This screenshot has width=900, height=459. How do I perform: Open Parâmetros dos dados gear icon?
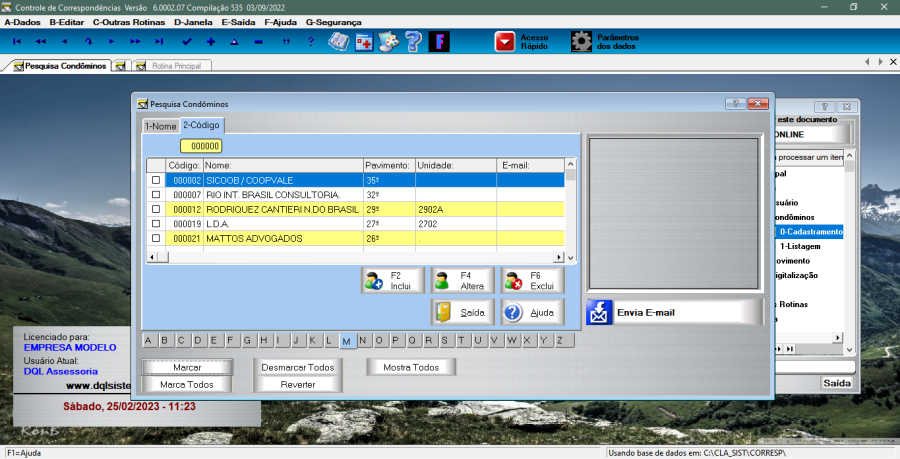pyautogui.click(x=581, y=42)
